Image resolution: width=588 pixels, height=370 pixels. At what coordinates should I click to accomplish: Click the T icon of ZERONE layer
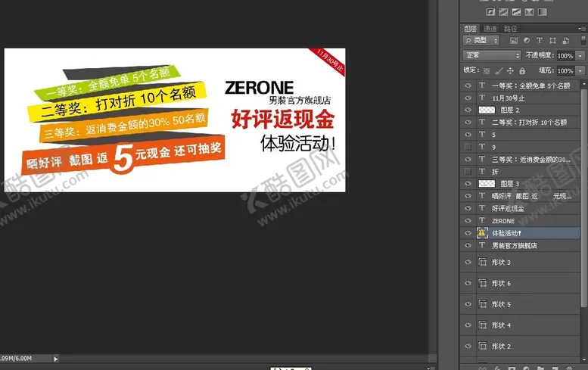point(482,220)
